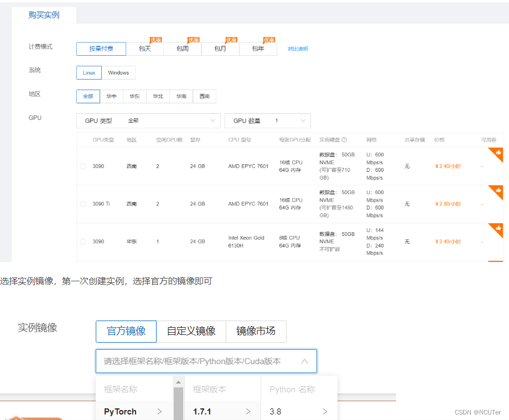Click the ¥2.80/小时 price link
The image size is (509, 420).
point(448,203)
